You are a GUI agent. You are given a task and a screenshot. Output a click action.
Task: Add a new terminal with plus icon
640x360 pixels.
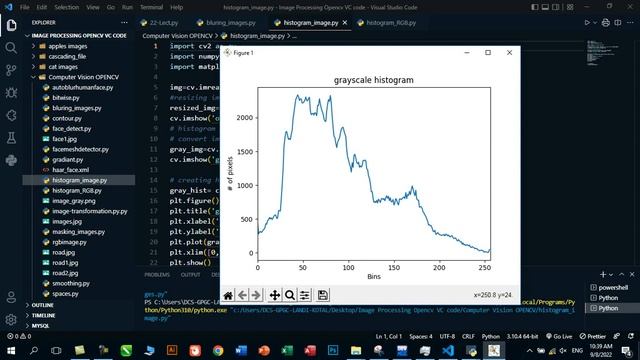[x=603, y=275]
